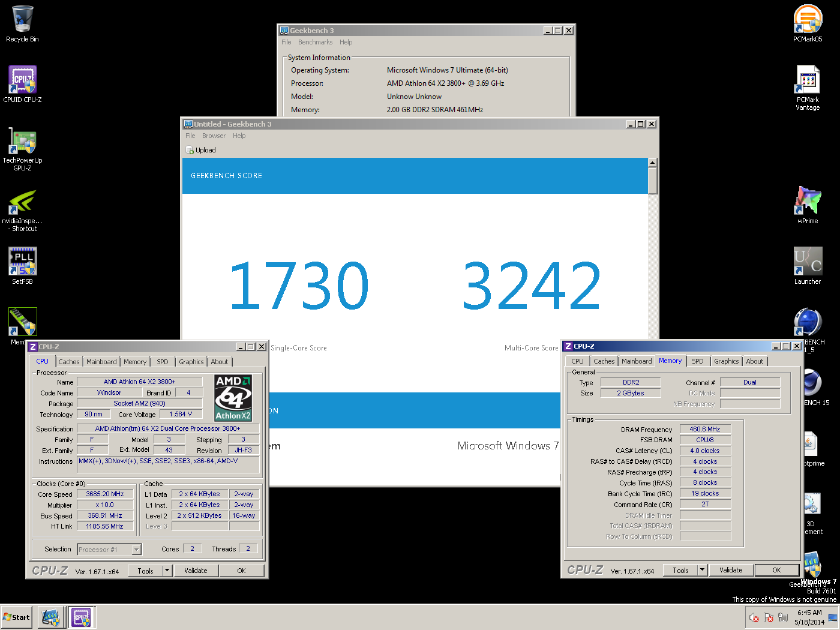Screen dimensions: 840x630
Task: Open the PCMark05 desktop icon
Action: click(x=808, y=23)
